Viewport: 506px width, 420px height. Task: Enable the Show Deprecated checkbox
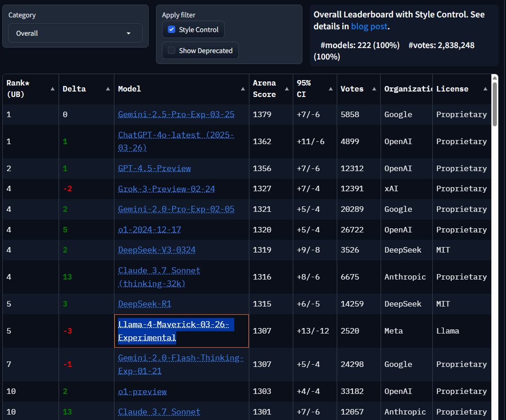[172, 51]
